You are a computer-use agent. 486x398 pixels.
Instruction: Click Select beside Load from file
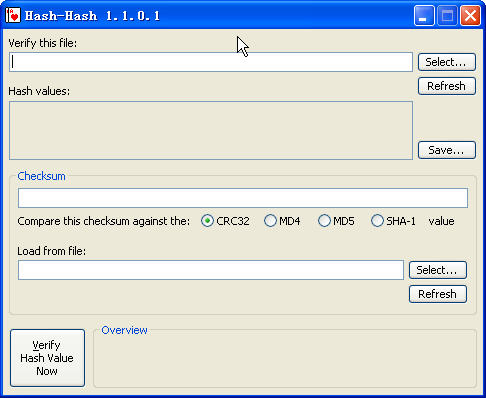[x=438, y=270]
